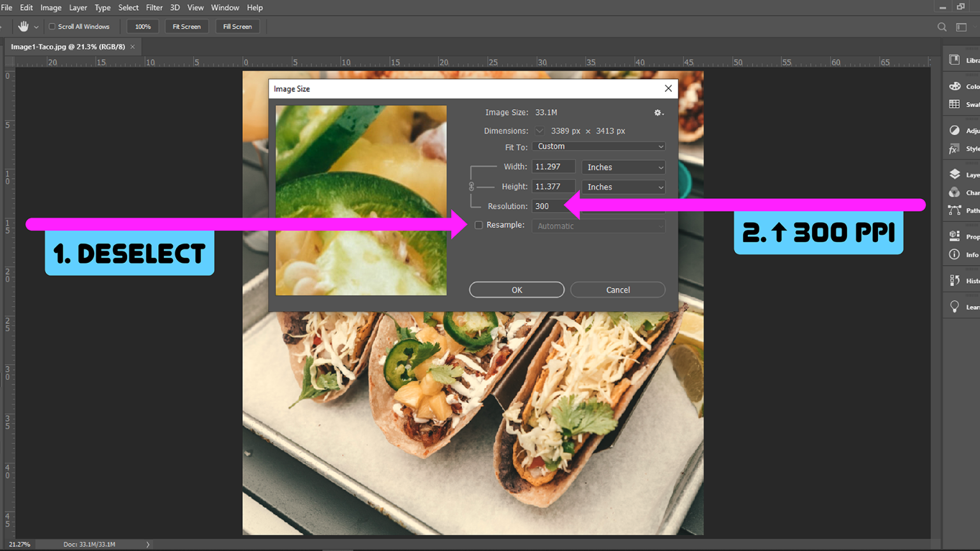Screen dimensions: 980x551
Task: Enable the Resample checkbox
Action: pos(479,225)
